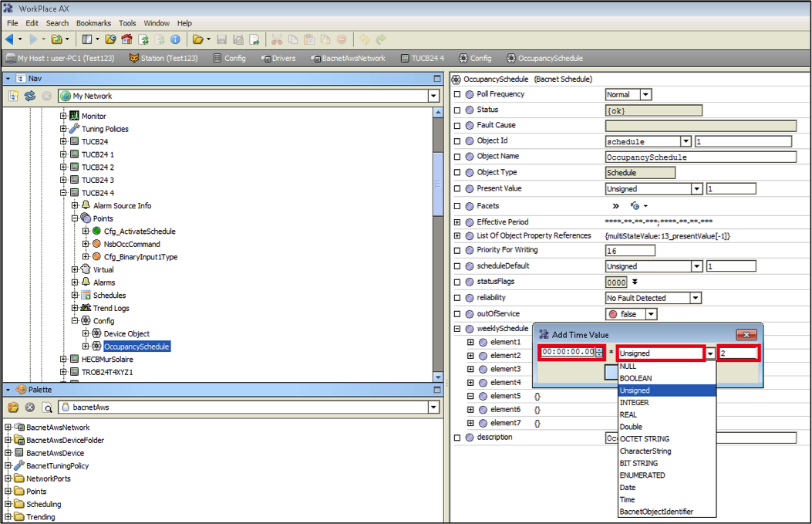This screenshot has width=812, height=524.
Task: Open the Window menu
Action: click(x=157, y=23)
